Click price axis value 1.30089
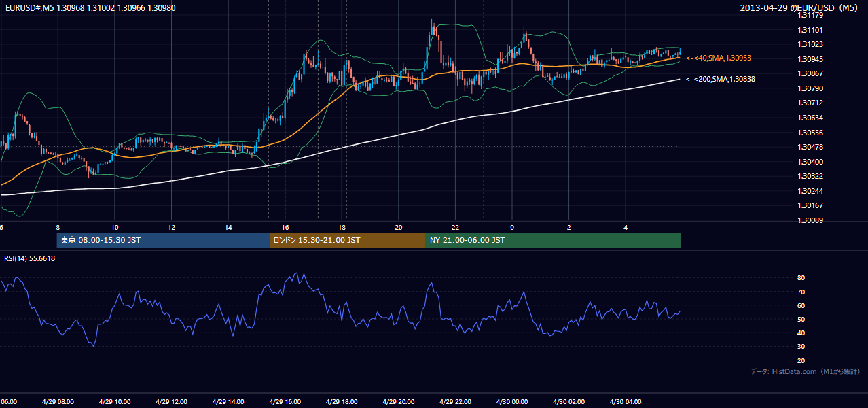 tap(811, 220)
